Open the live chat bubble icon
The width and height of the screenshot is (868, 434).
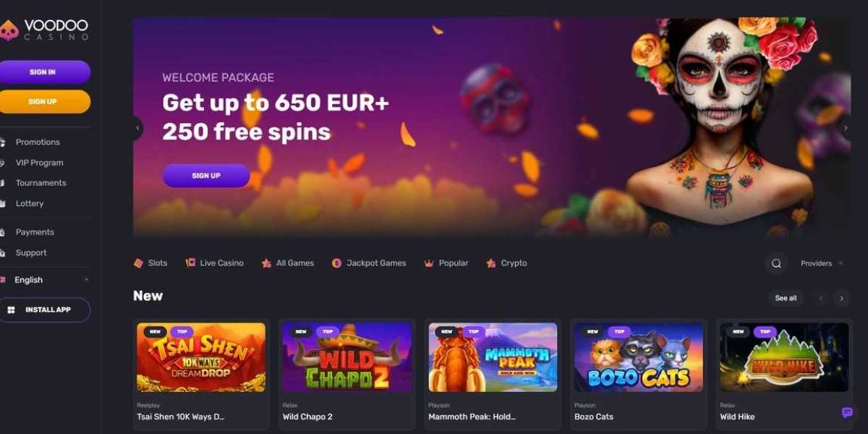(x=847, y=412)
